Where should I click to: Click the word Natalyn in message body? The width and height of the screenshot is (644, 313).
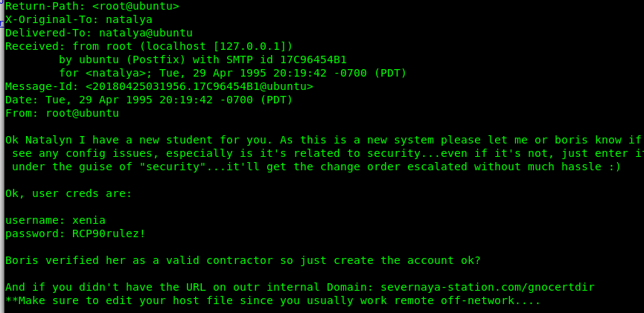tap(48, 140)
